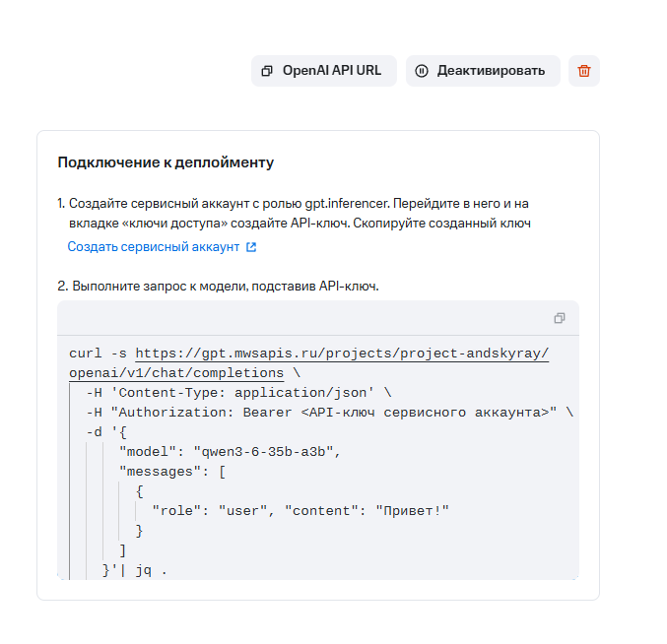Image resolution: width=667 pixels, height=644 pixels.
Task: Select the Content-Type application/json header line
Action: 238,392
